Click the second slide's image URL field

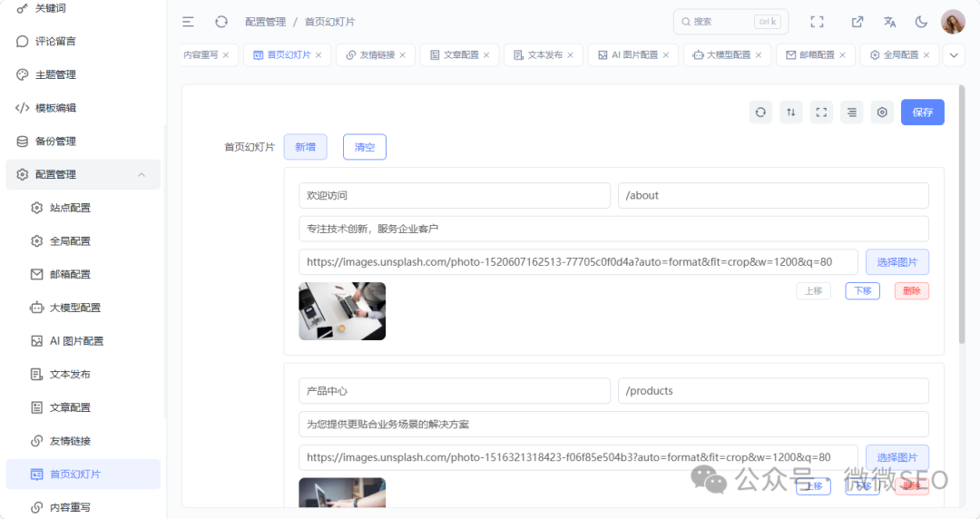point(578,457)
